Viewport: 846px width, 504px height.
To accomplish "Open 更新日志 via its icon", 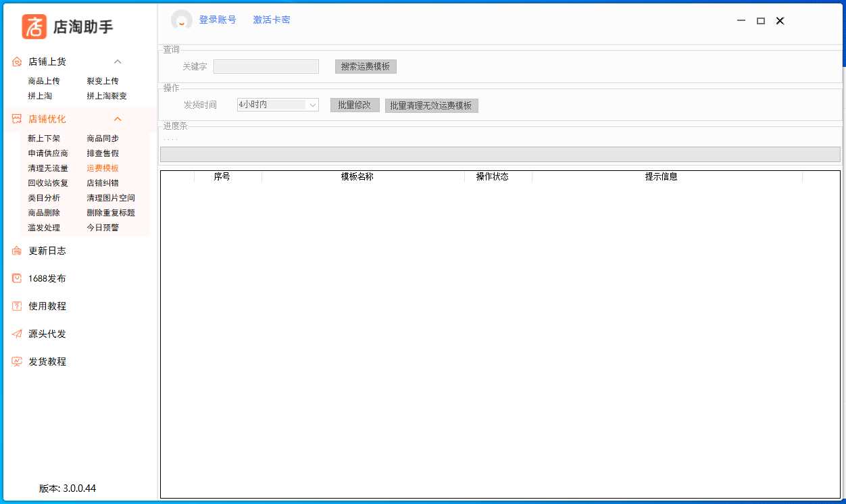I will [17, 251].
